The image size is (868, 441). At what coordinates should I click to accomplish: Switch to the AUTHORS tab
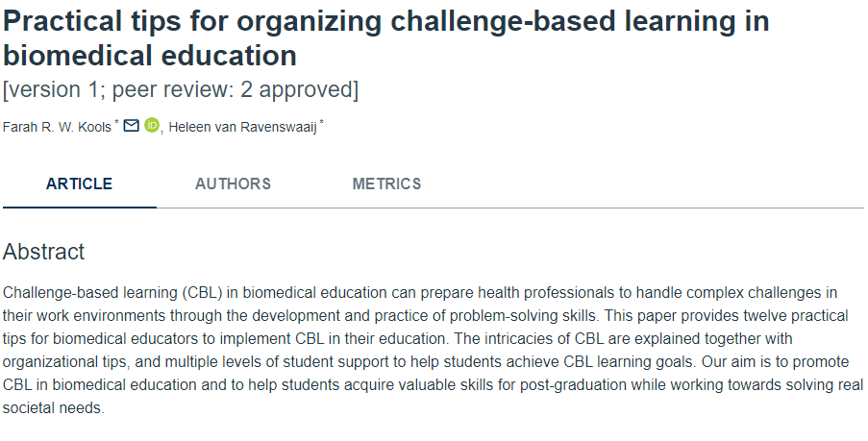coord(233,184)
